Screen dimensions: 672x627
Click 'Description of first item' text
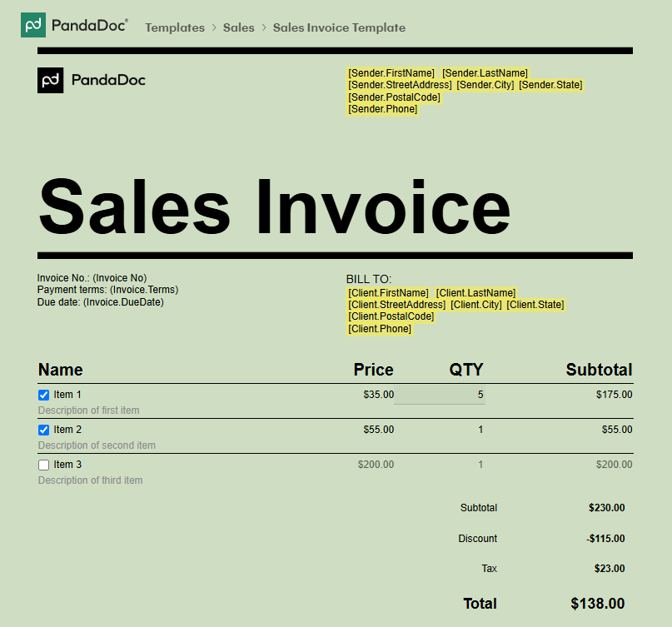tap(89, 411)
